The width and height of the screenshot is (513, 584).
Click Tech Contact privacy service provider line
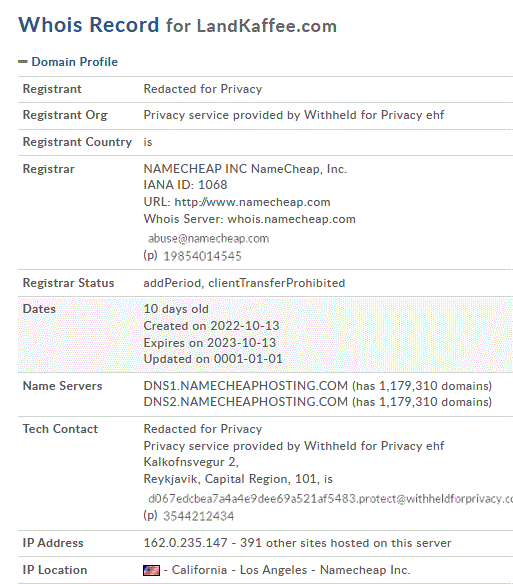[x=294, y=446]
